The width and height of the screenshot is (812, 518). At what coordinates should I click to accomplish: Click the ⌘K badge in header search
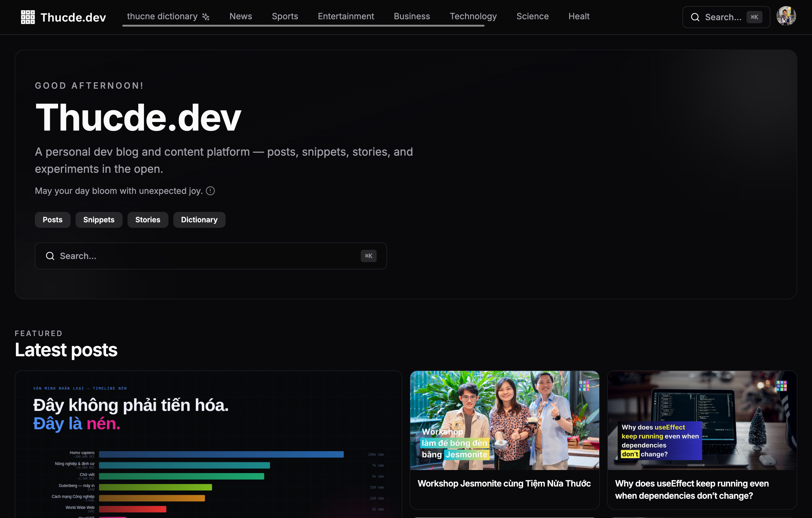754,17
